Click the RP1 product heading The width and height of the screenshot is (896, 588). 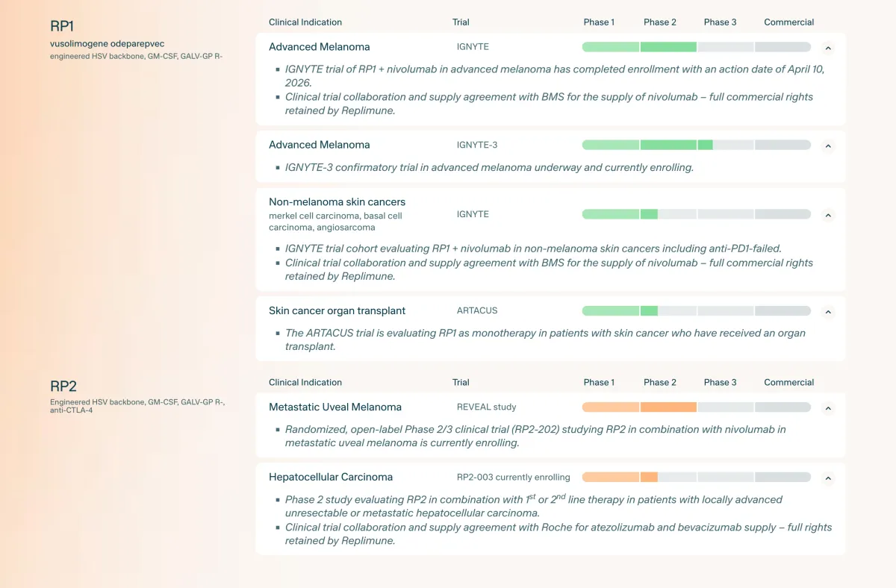(x=62, y=26)
